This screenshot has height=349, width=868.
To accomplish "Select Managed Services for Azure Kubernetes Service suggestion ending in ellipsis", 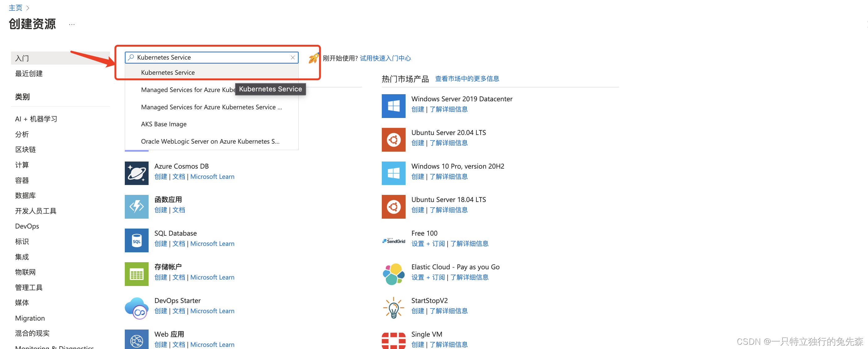I will click(x=212, y=107).
